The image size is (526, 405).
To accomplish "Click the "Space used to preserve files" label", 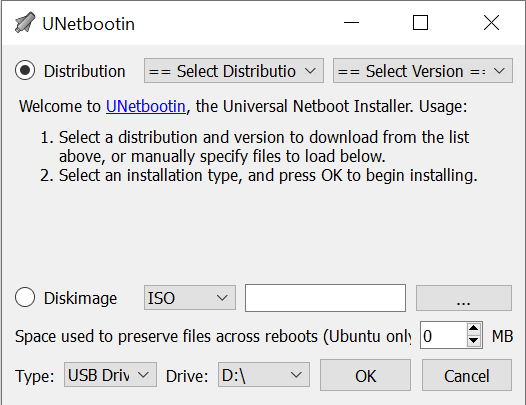I will [x=213, y=336].
